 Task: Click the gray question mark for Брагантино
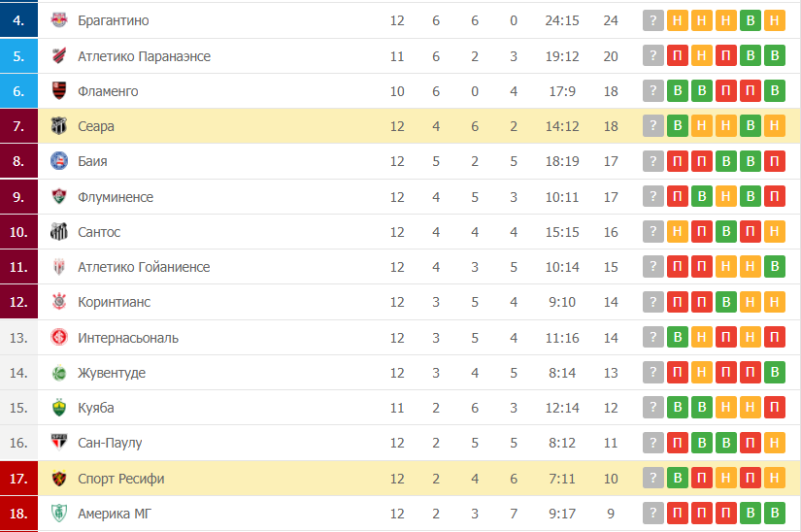click(x=652, y=20)
